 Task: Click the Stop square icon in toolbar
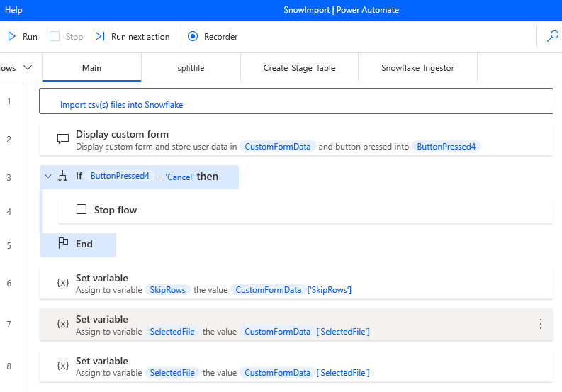click(x=55, y=37)
